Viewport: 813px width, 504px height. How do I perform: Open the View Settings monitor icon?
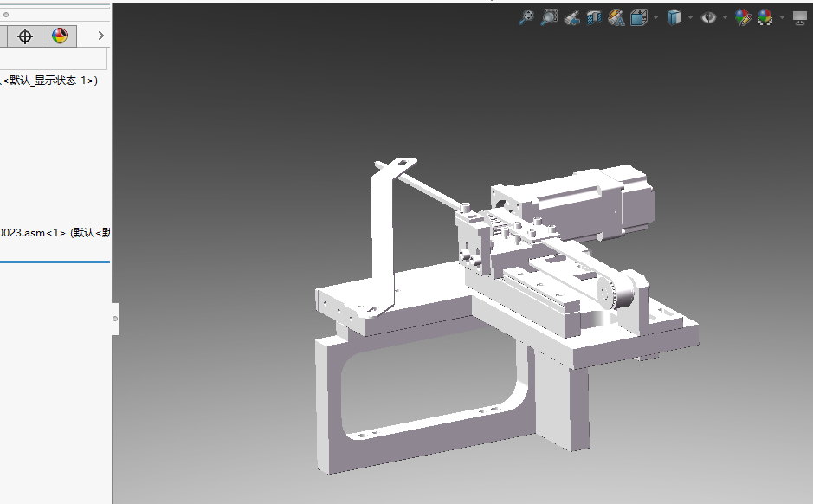point(800,18)
